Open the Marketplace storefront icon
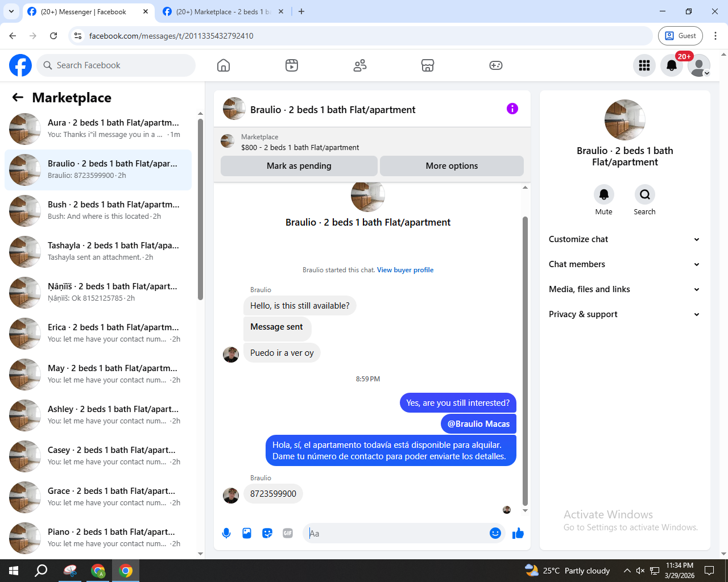The width and height of the screenshot is (728, 582). coord(428,65)
